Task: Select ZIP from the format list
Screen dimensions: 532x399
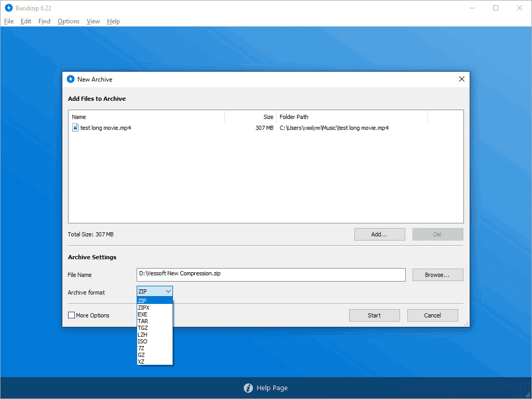Action: (155, 301)
